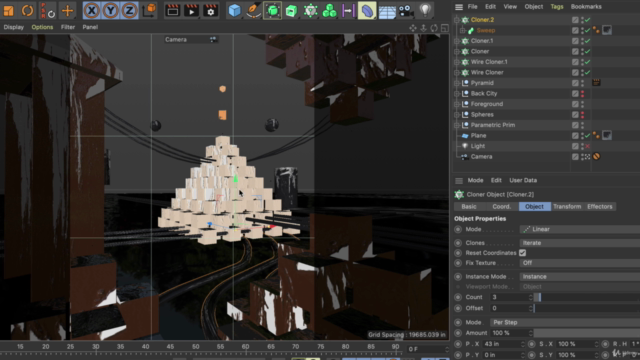
Task: Expand the Pyramid null group
Action: coord(457,83)
